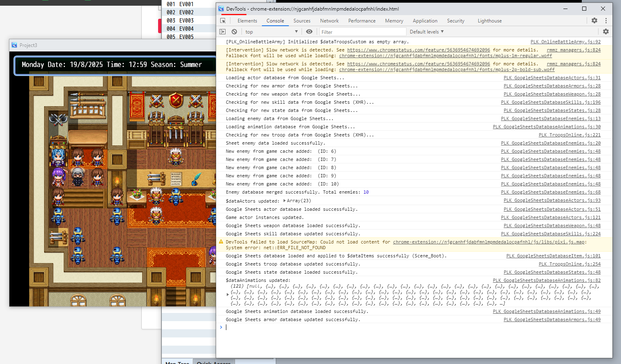Open PLK_GoogleSheetsDatabaseEnemies.js:13 link
Screen dimensions: 621x364
click(x=551, y=118)
